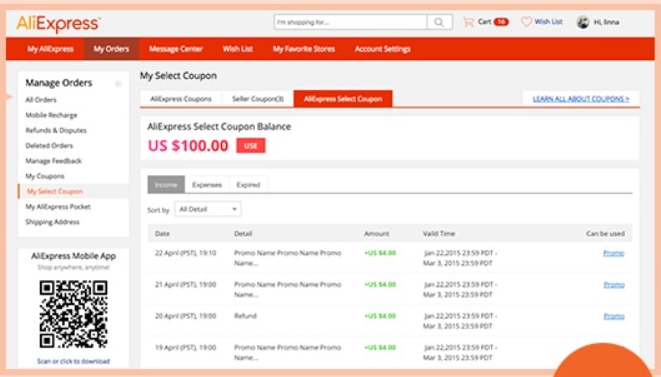Click '19 April (PST), 19:00' date cell

pyautogui.click(x=185, y=347)
